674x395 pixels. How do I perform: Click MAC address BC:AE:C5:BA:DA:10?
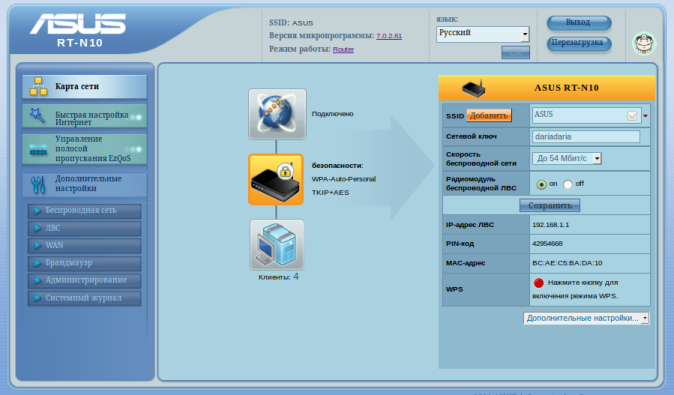pyautogui.click(x=567, y=263)
